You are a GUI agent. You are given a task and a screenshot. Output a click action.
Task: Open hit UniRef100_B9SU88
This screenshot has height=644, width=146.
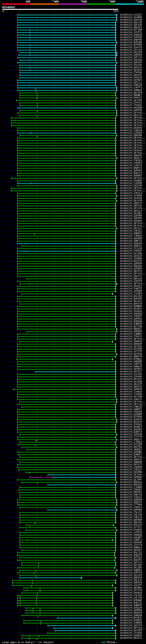[x=131, y=42]
